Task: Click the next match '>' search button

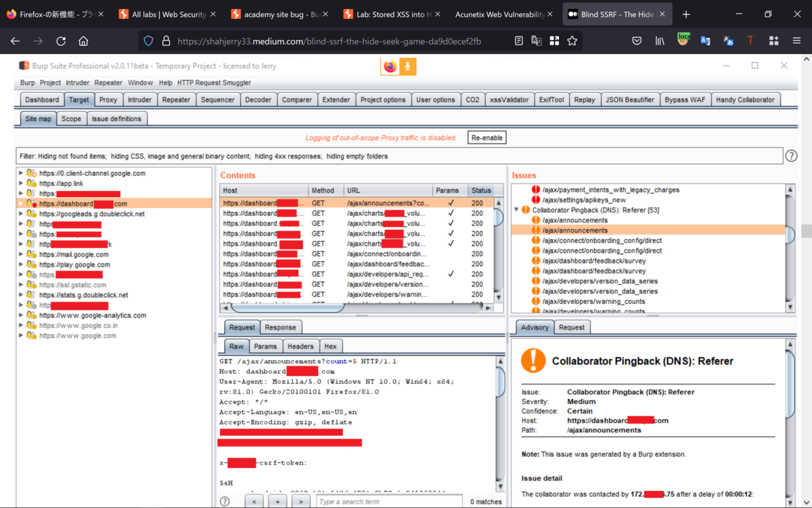Action: (x=301, y=501)
